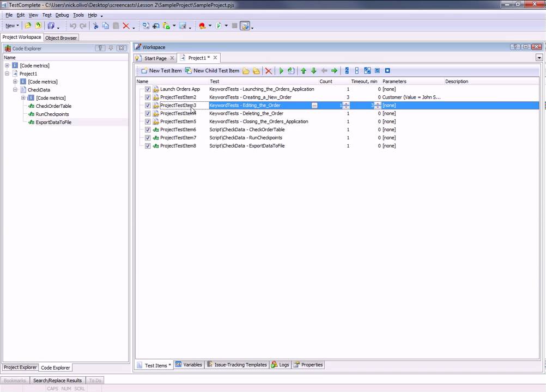546x392 pixels.
Task: Open the Logs tab
Action: pos(280,365)
